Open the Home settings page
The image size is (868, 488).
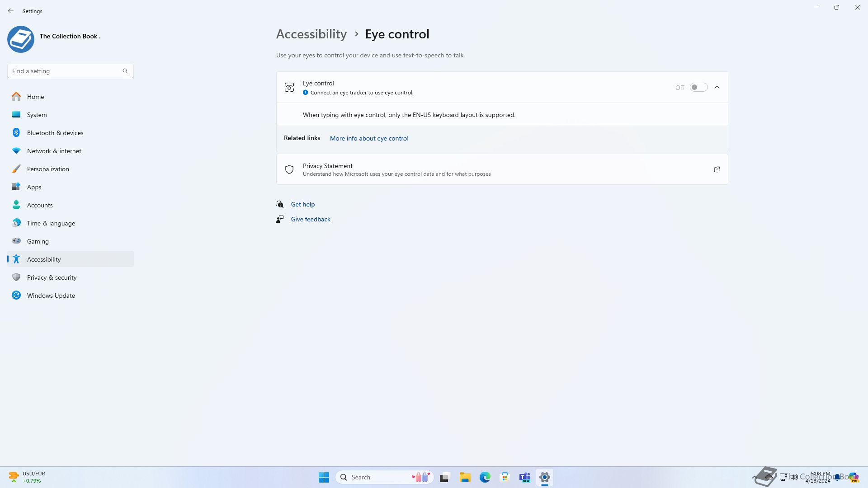70,97
